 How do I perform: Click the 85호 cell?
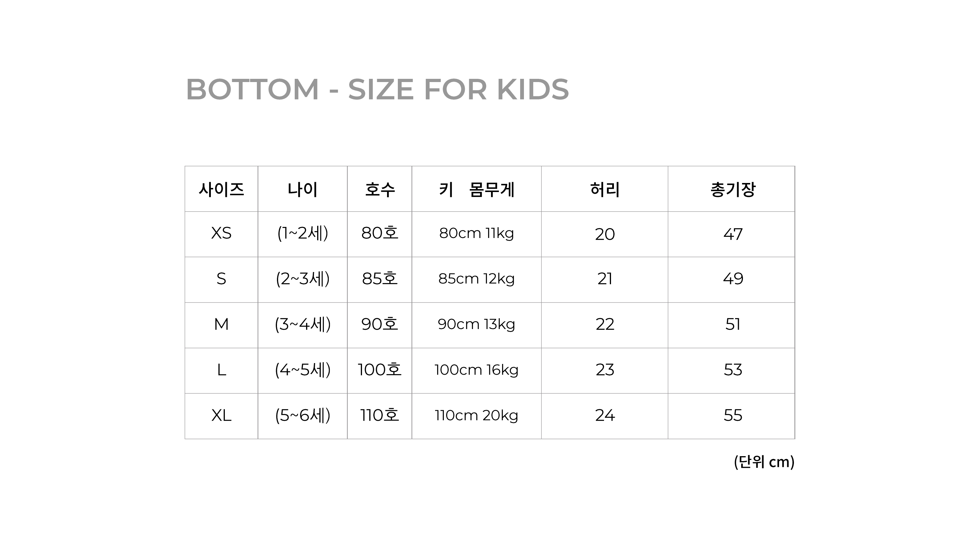[x=380, y=279]
